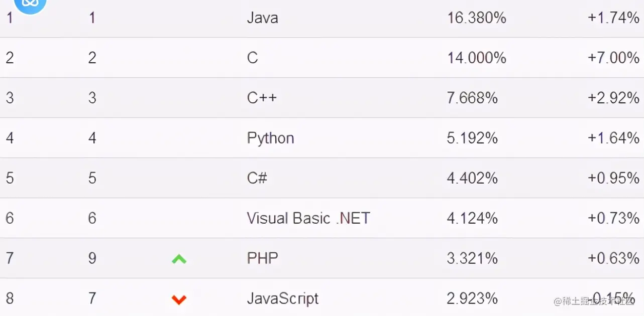
Task: Click the +7.00% change value
Action: [x=613, y=58]
